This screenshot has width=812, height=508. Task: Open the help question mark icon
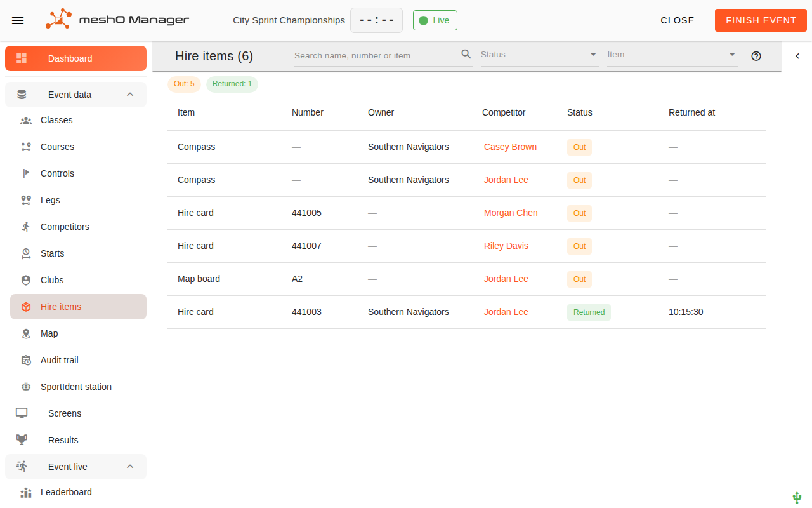pyautogui.click(x=756, y=56)
